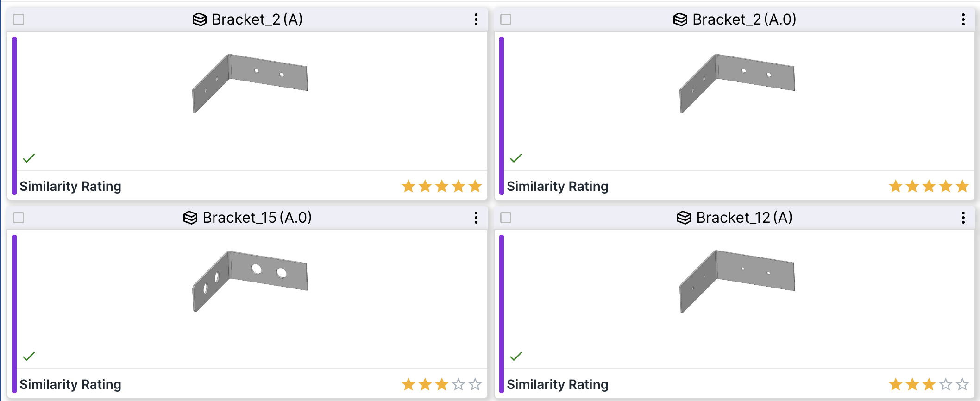Click the green checkmark on Bracket_12 (A) card
The image size is (980, 401).
tap(516, 357)
